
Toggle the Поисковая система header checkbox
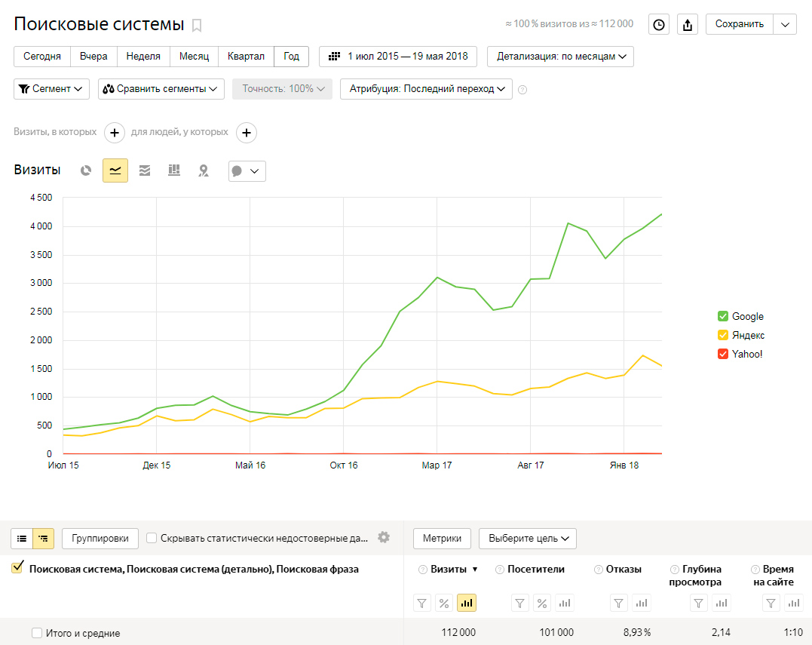[17, 568]
